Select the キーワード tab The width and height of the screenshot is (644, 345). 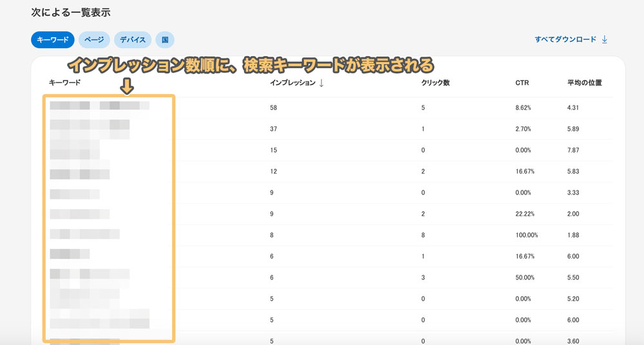click(53, 39)
